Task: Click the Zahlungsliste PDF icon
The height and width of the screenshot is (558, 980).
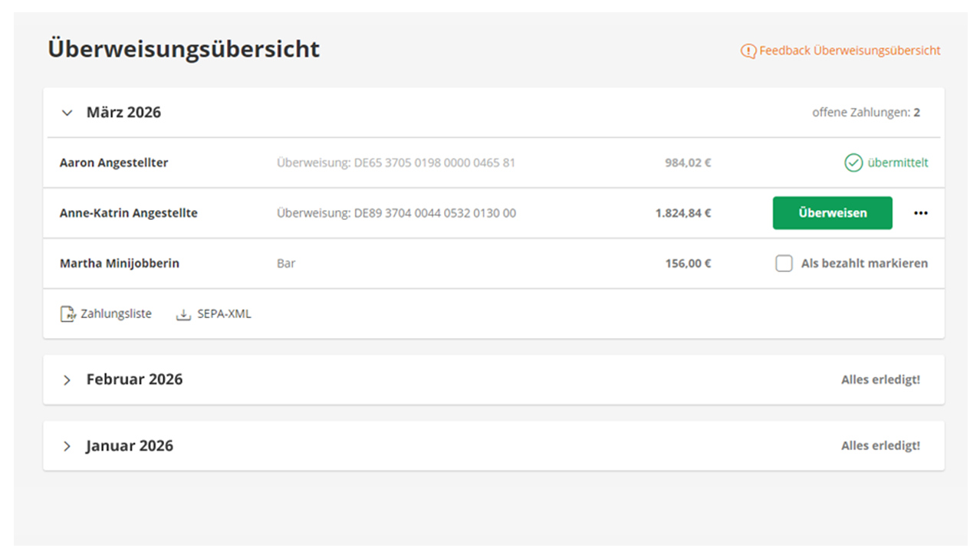Action: [x=68, y=314]
